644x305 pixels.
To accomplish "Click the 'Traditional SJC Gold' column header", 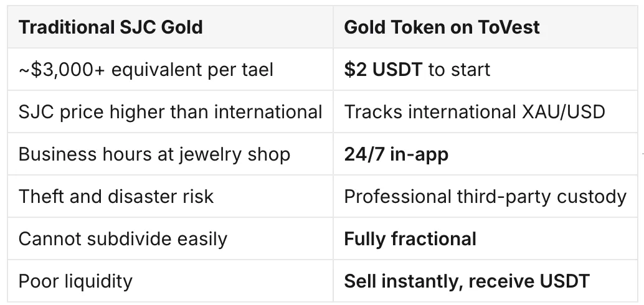I will pyautogui.click(x=170, y=27).
